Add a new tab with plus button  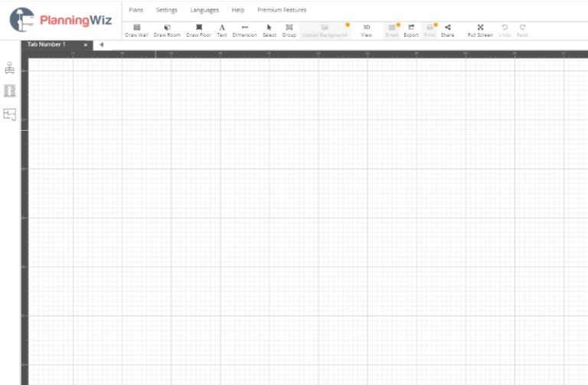[102, 44]
